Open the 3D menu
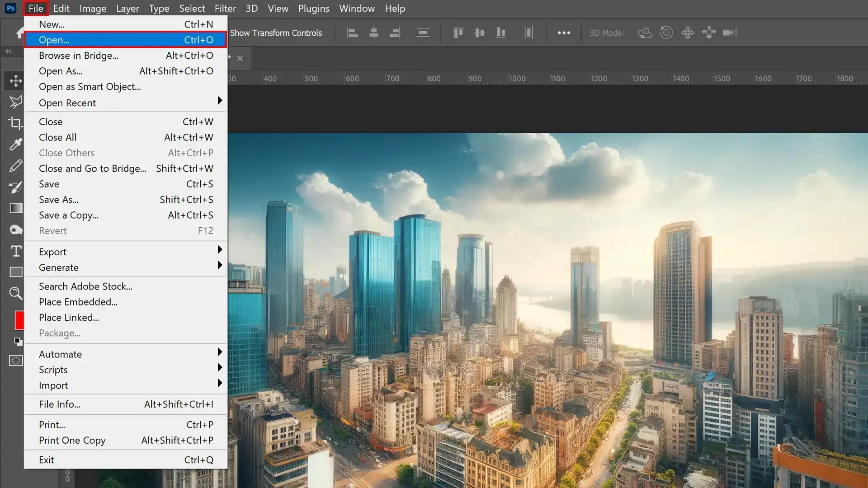 pos(252,8)
